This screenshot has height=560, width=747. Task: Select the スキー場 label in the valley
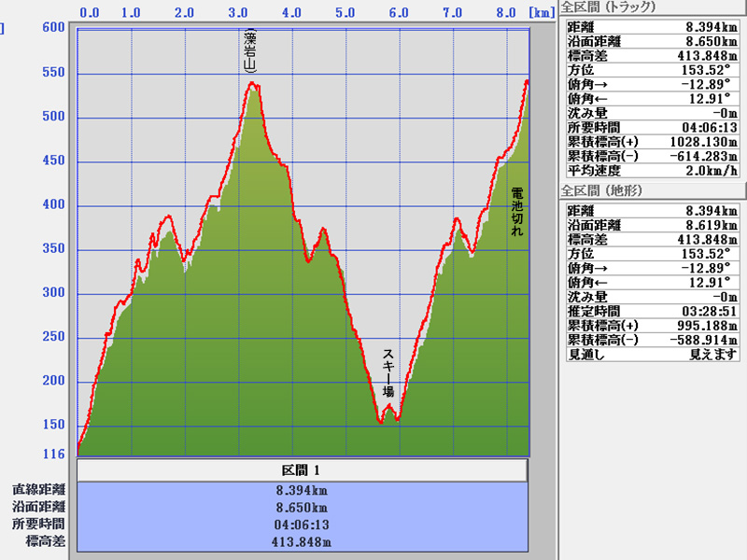(x=388, y=373)
